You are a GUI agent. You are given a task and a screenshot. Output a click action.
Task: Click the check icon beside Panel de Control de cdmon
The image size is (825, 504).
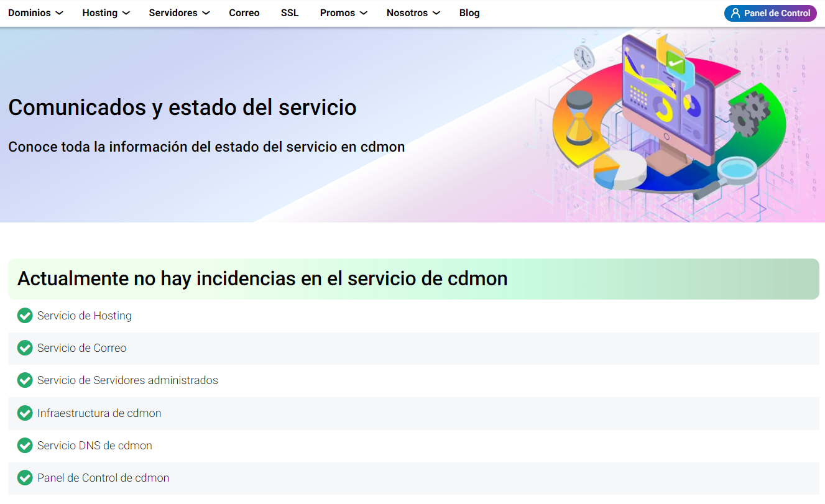click(x=25, y=478)
